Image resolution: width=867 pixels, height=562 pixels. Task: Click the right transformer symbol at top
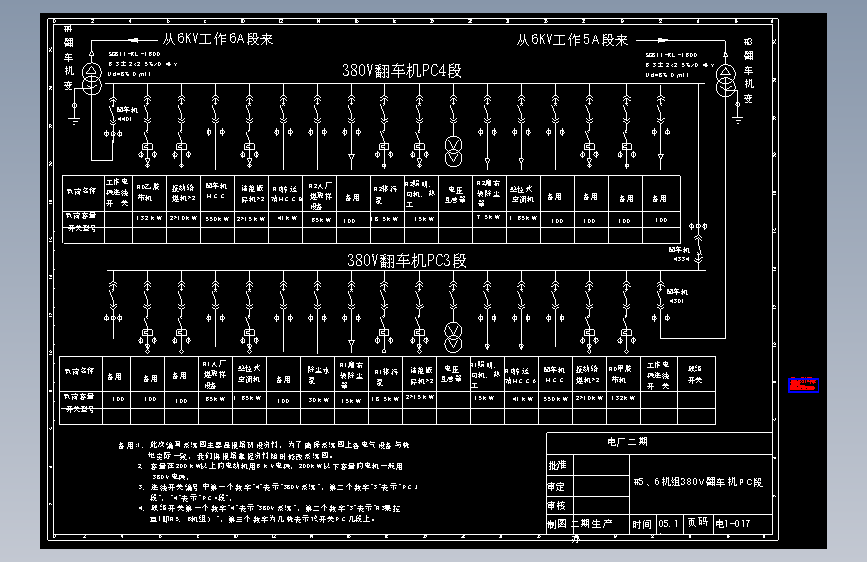pos(726,80)
